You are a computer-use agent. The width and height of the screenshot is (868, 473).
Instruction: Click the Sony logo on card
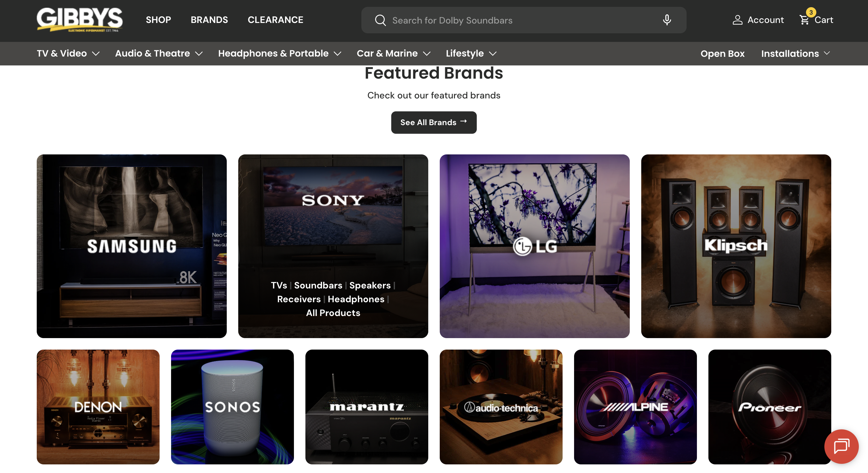click(x=333, y=200)
